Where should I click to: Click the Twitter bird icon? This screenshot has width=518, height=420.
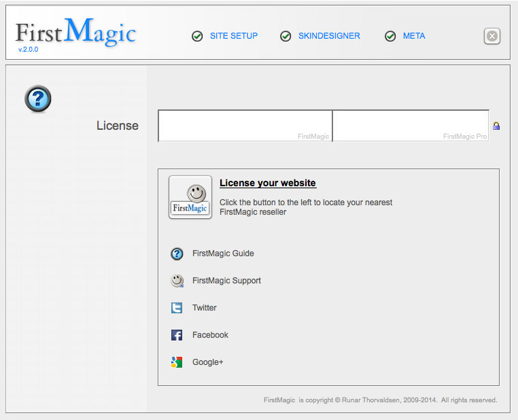[177, 308]
